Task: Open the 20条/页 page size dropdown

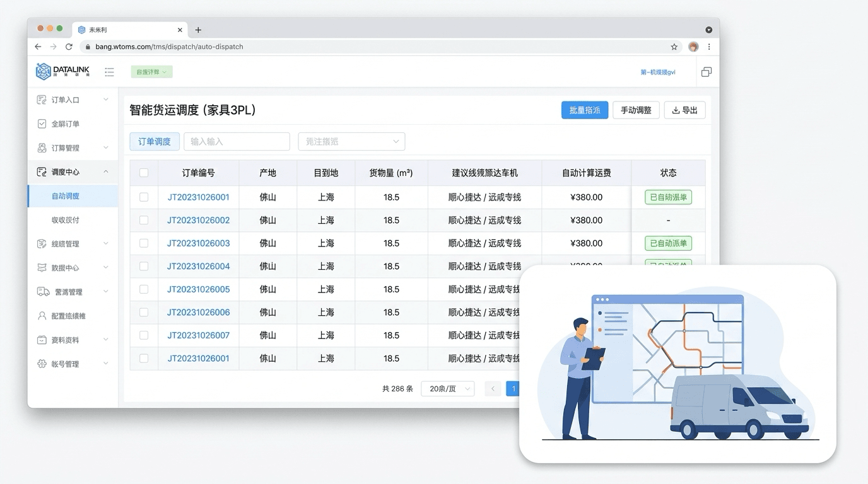Action: pyautogui.click(x=448, y=389)
